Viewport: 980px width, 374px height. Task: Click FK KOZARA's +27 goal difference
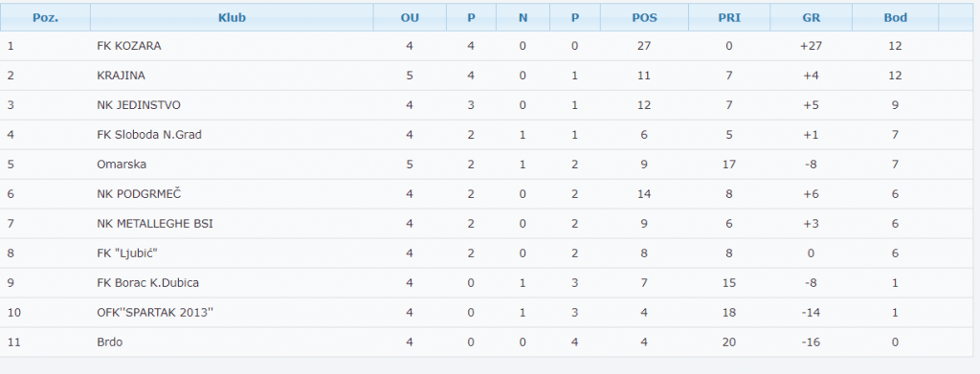(x=811, y=46)
